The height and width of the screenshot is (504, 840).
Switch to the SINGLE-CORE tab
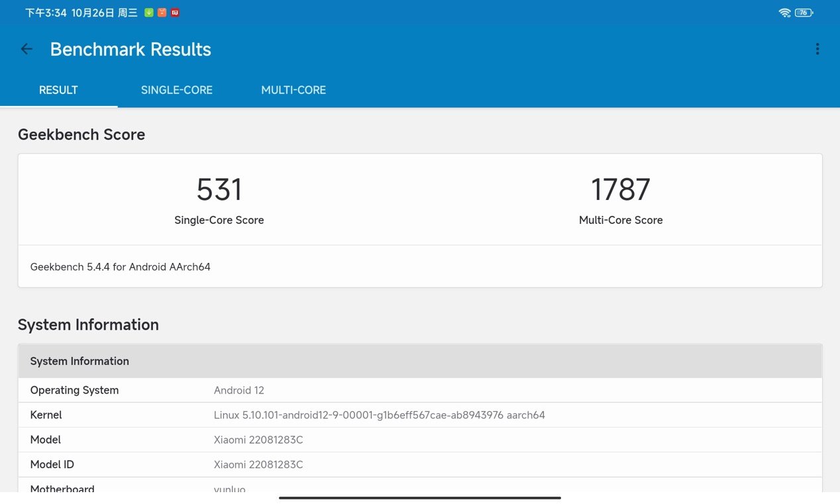click(177, 90)
